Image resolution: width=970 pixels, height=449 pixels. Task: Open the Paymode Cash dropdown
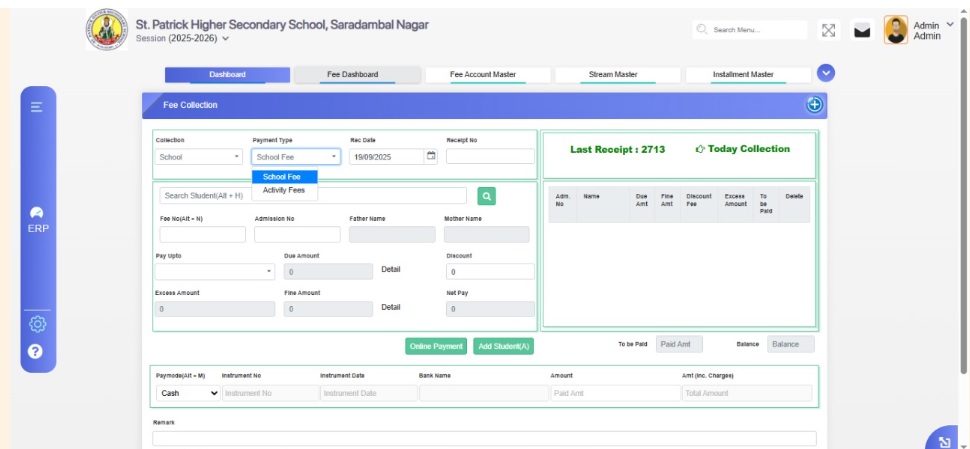point(188,394)
